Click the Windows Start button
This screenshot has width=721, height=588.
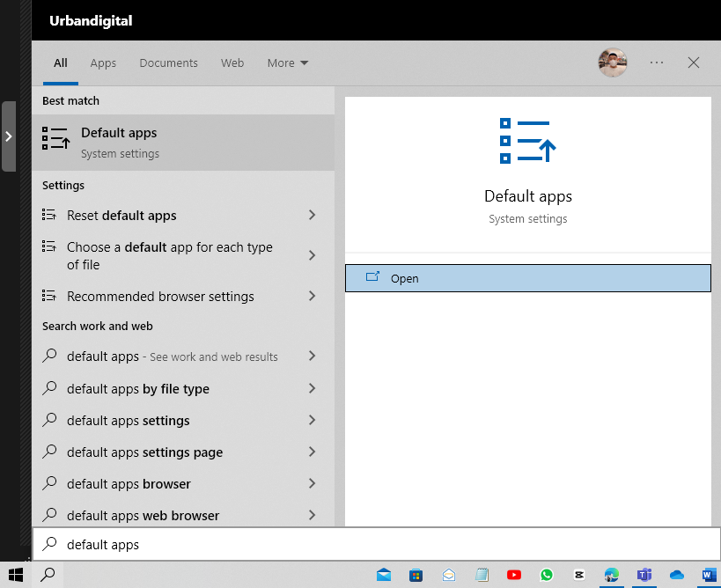pyautogui.click(x=15, y=575)
